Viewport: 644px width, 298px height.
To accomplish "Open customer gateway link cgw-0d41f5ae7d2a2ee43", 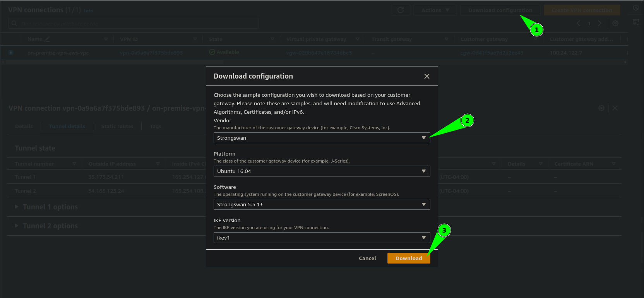I will pyautogui.click(x=492, y=53).
